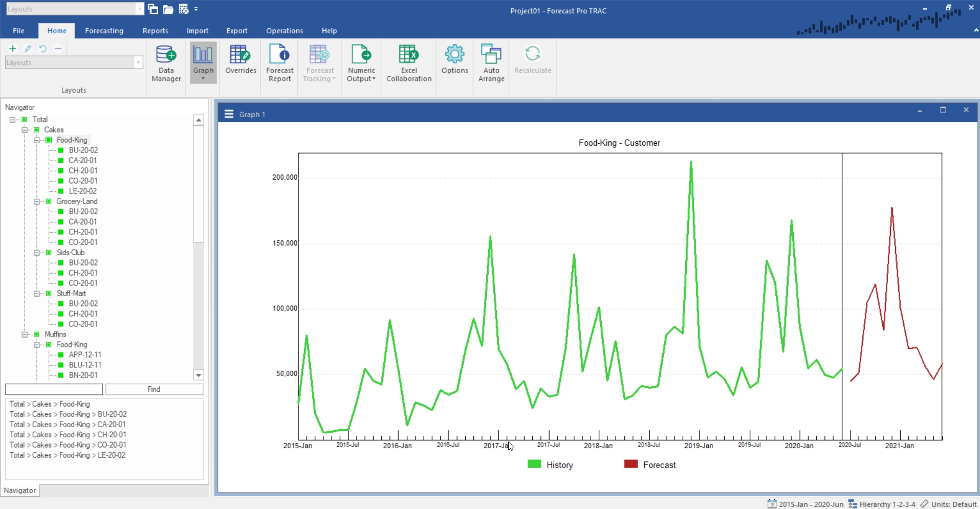Revert layout with the undo icon

click(x=43, y=49)
